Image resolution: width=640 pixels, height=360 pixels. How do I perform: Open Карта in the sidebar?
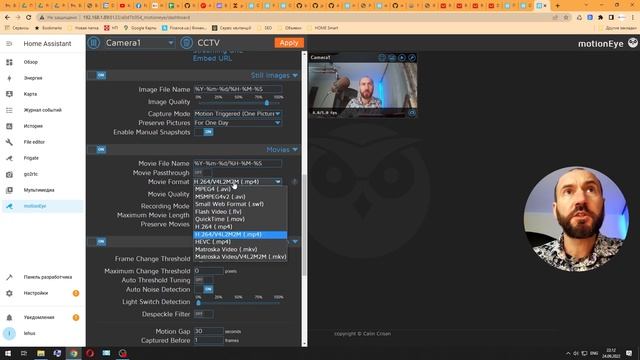click(x=42, y=94)
